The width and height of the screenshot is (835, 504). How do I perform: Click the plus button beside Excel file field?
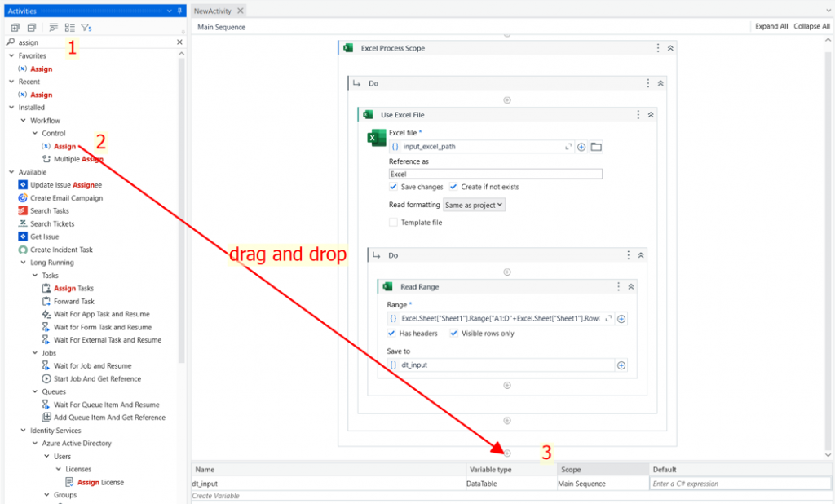[581, 147]
